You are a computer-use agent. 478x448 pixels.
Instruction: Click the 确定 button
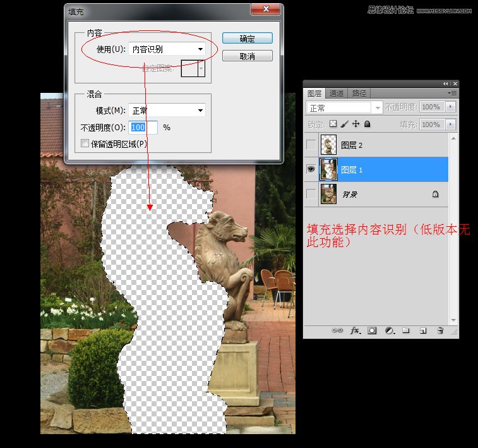(248, 39)
